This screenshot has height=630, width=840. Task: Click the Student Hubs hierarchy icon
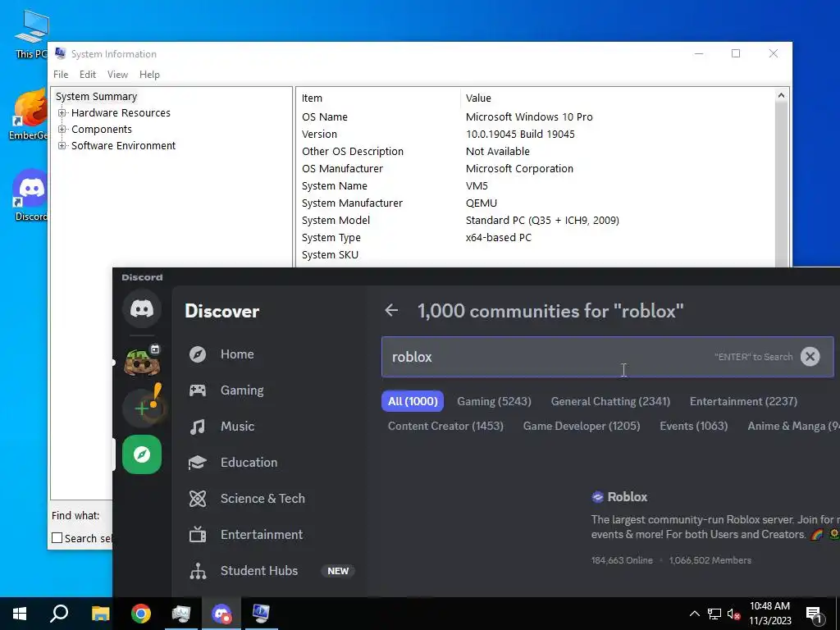tap(198, 571)
